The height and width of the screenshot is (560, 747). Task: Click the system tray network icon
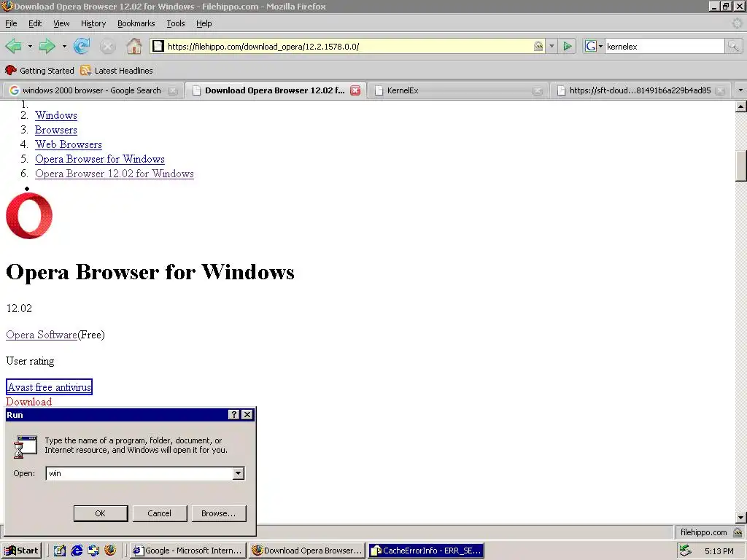pyautogui.click(x=686, y=551)
